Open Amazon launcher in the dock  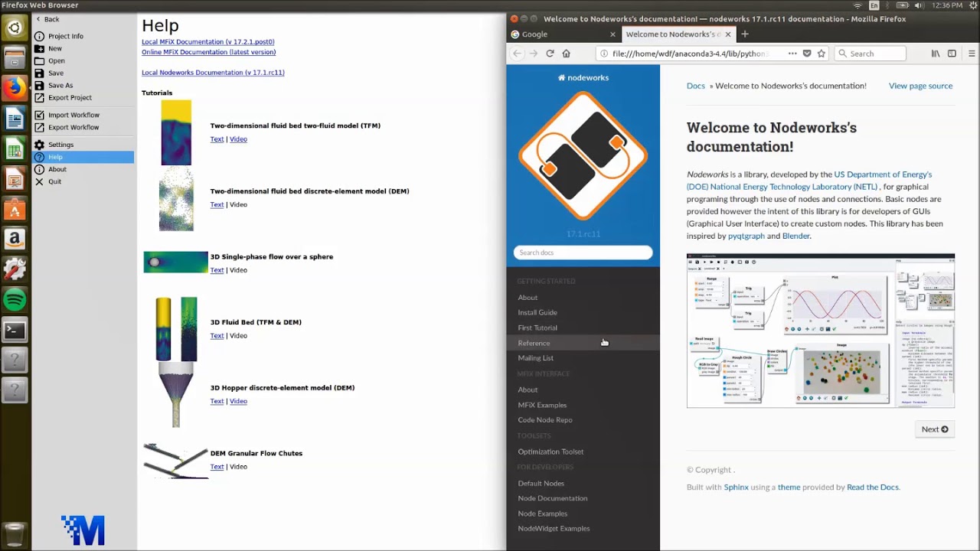click(15, 240)
